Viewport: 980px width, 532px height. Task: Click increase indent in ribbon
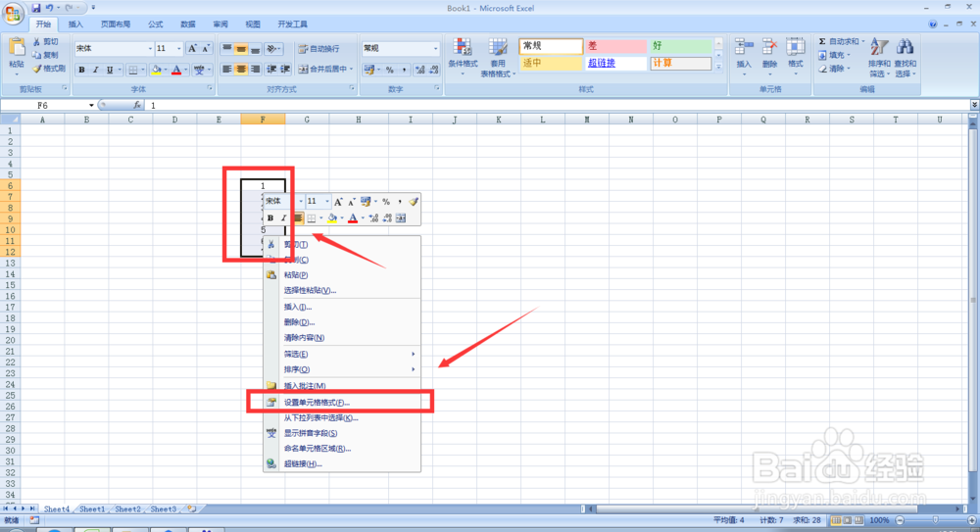(285, 70)
